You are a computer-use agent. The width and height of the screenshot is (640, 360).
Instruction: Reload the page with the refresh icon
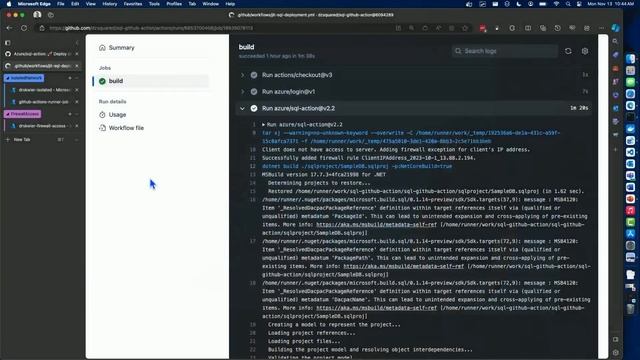24,28
